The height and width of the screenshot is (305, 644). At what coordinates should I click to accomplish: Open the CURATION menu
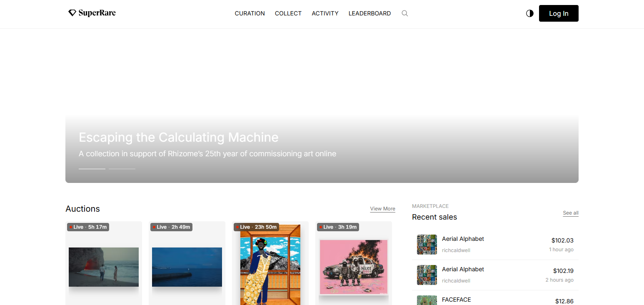pos(250,13)
